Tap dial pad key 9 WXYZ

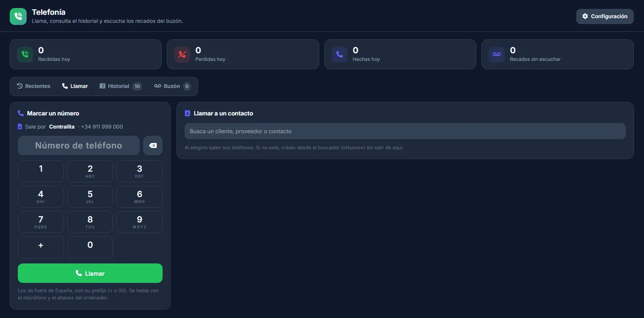coord(139,222)
